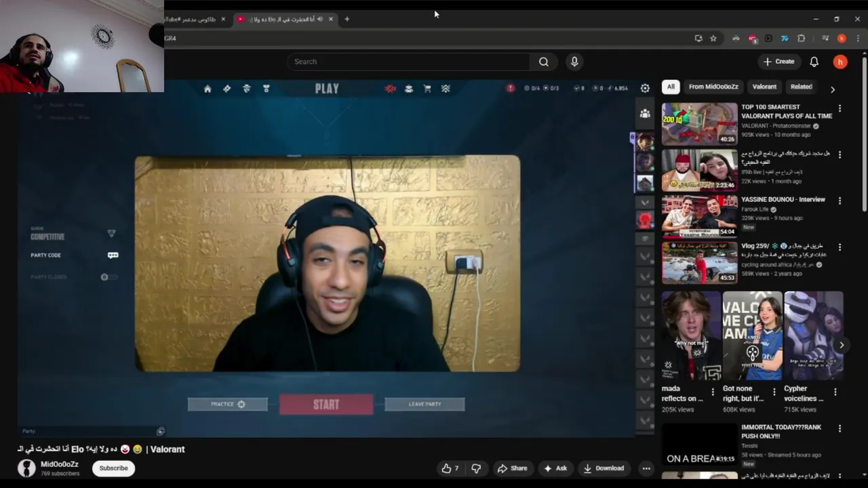Close the active YouTube tab

click(x=331, y=19)
